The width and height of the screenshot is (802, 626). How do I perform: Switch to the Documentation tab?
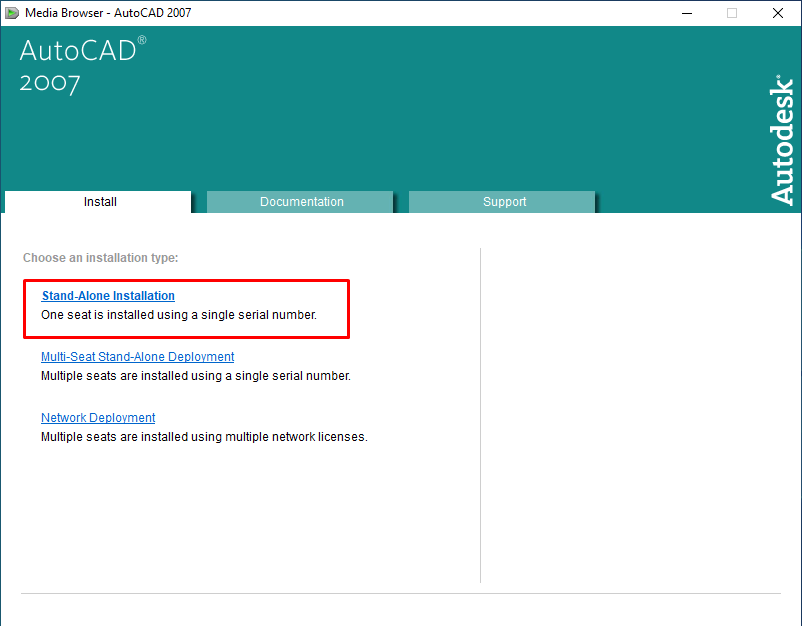(301, 202)
